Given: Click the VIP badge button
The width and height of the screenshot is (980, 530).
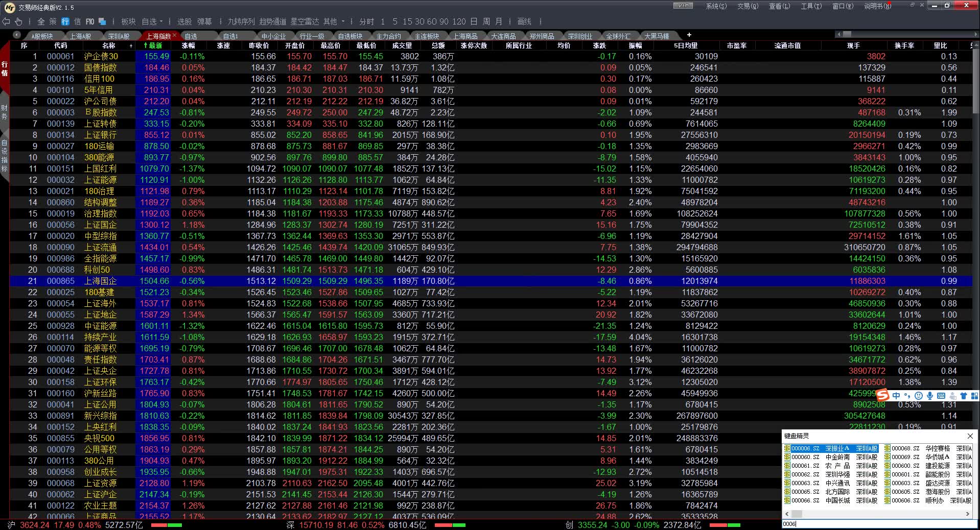Looking at the screenshot, I should click(x=683, y=6).
